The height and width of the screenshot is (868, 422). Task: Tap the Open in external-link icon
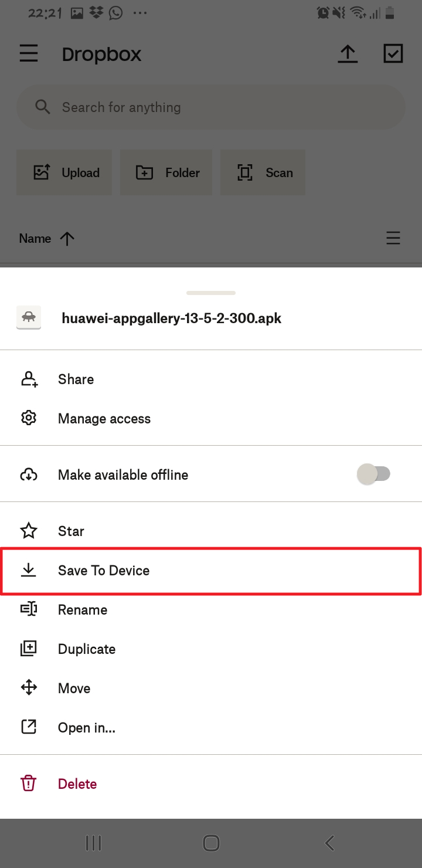29,727
